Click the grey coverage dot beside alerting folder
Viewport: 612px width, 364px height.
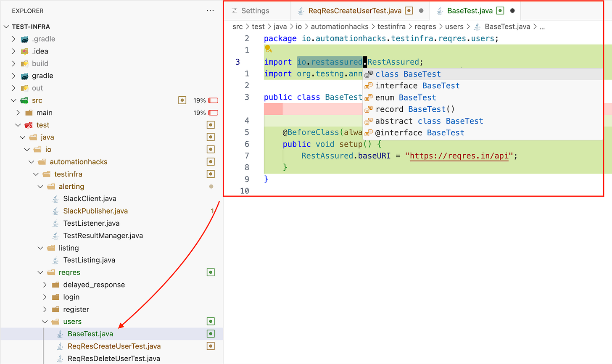tap(211, 186)
